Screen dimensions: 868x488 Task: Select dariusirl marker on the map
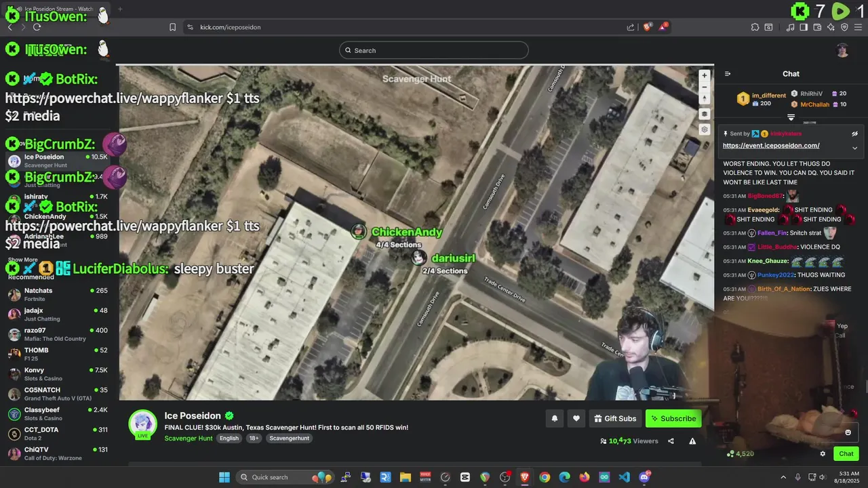(419, 258)
